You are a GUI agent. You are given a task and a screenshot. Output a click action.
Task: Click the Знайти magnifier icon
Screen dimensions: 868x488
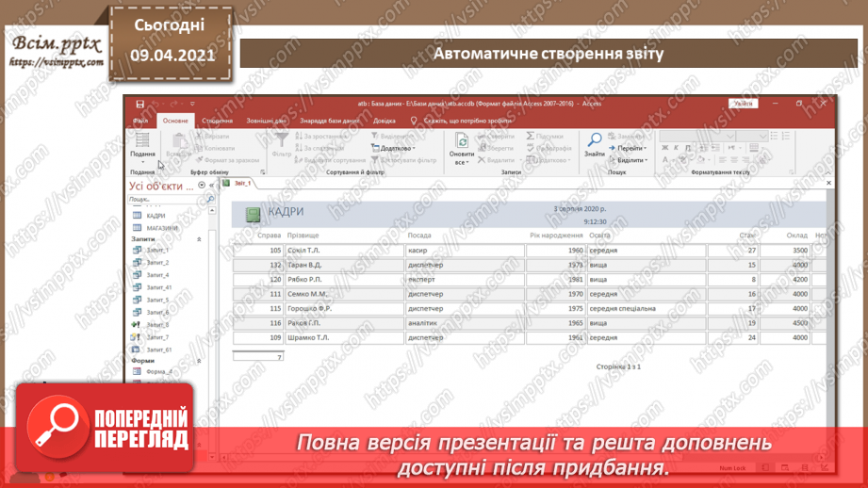[x=594, y=143]
